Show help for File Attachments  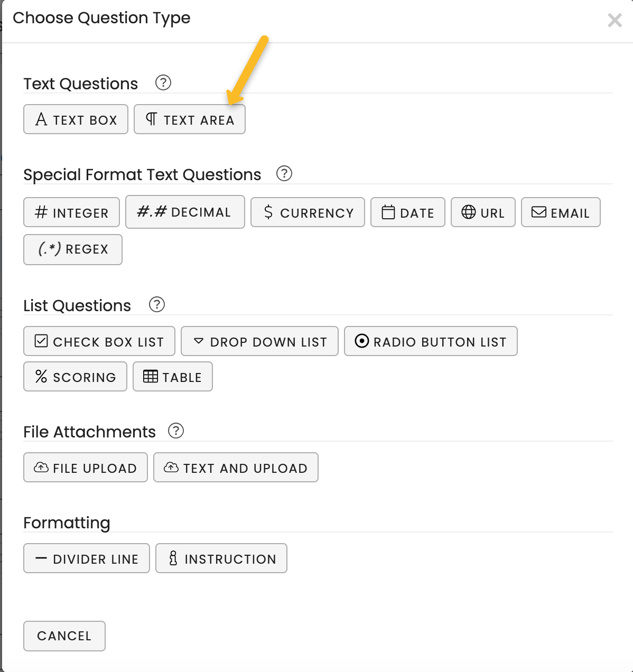[176, 431]
